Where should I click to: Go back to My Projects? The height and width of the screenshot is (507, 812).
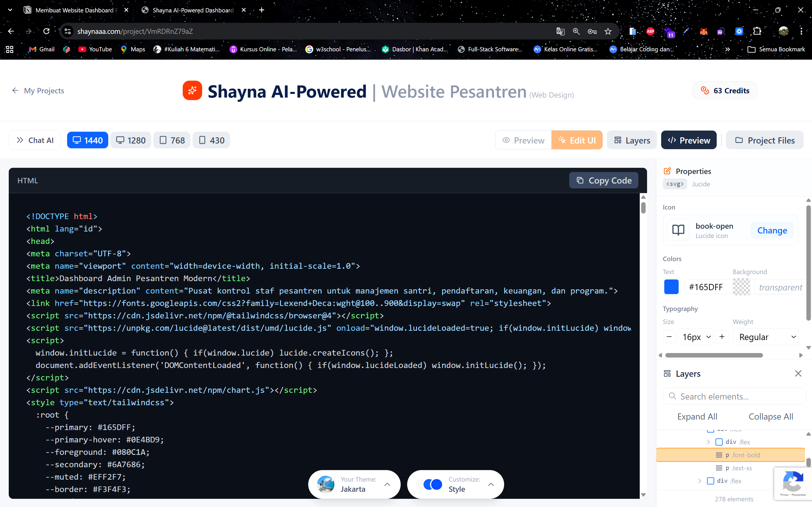[x=38, y=90]
